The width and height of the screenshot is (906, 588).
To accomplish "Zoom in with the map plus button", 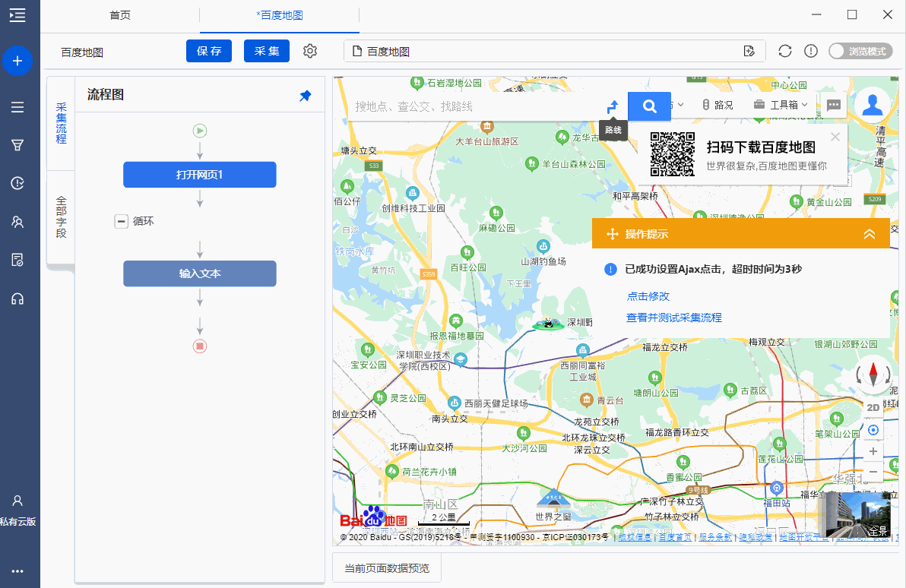I will [x=873, y=451].
